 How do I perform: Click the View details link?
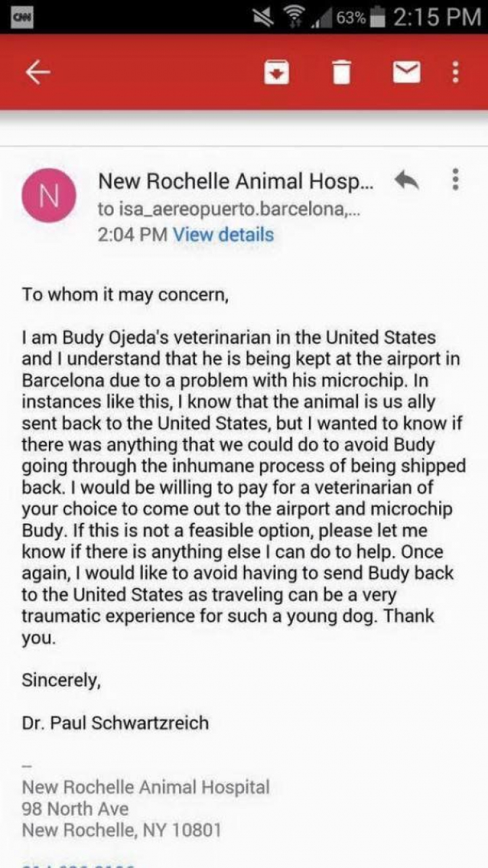point(224,235)
